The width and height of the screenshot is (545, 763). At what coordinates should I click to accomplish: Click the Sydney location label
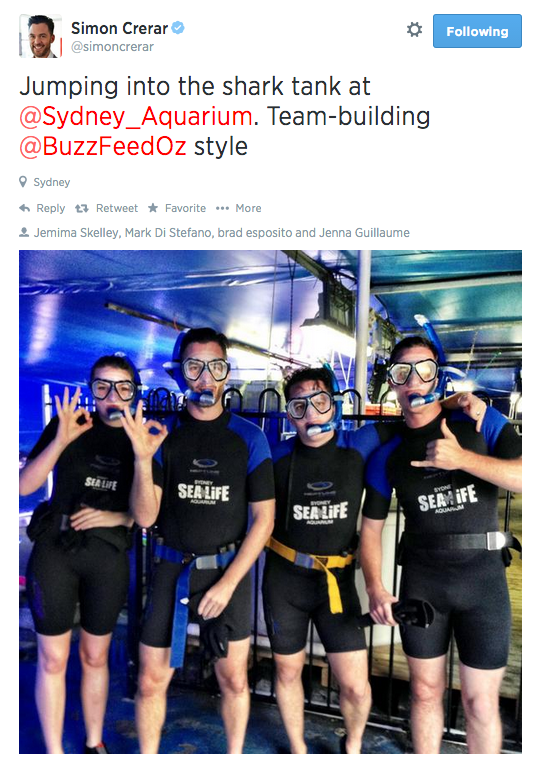point(52,182)
